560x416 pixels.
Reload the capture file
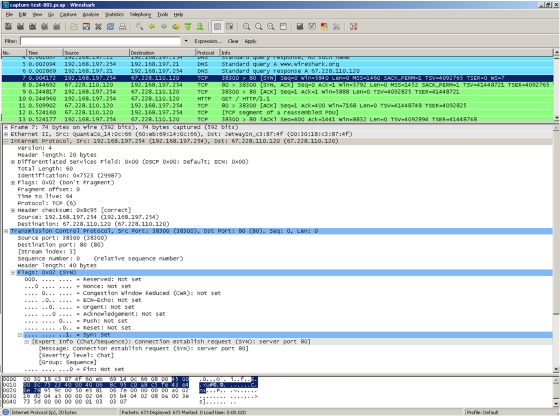coord(110,26)
